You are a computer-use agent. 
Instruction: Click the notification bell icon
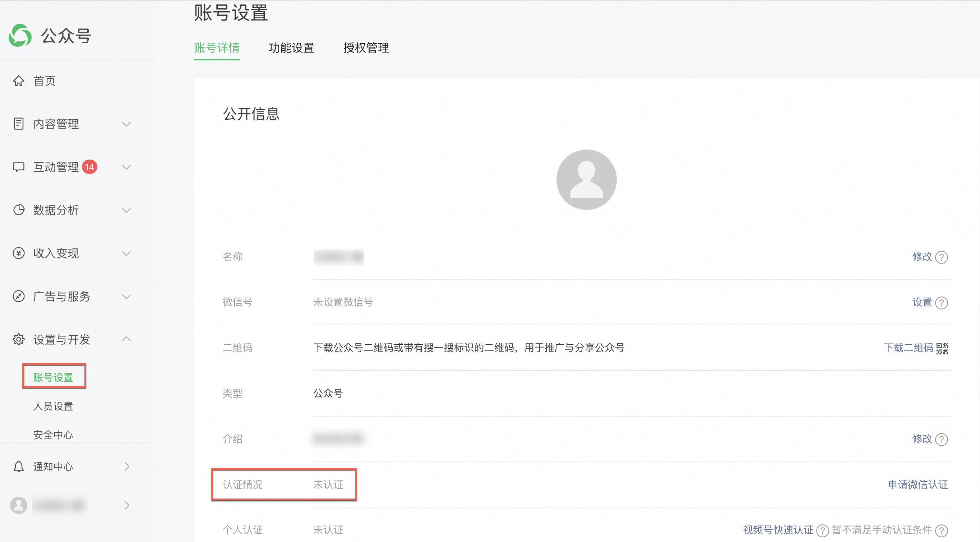[18, 467]
